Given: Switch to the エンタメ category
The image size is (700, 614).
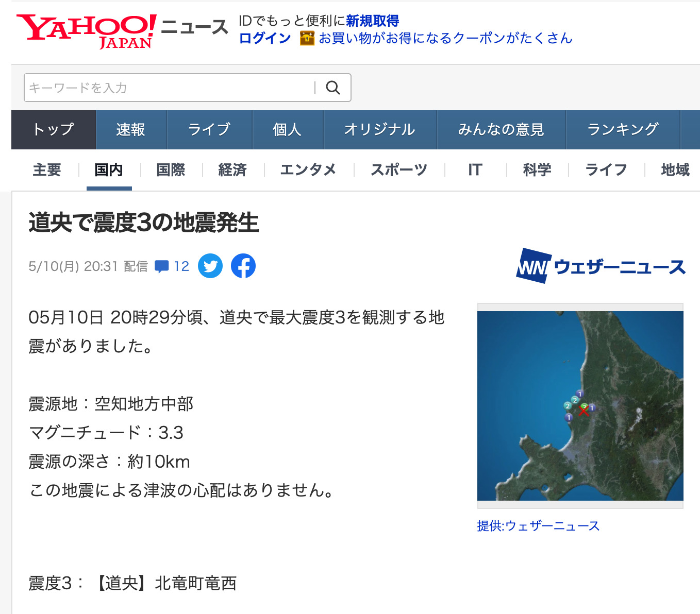Looking at the screenshot, I should pyautogui.click(x=308, y=169).
